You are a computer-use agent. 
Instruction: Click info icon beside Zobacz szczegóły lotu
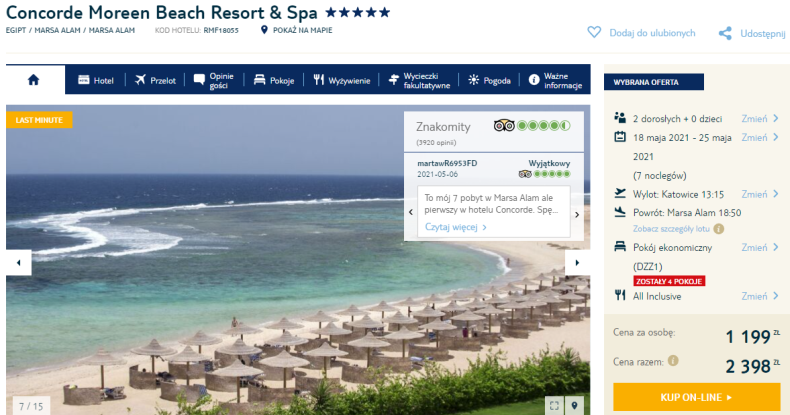coord(719,229)
